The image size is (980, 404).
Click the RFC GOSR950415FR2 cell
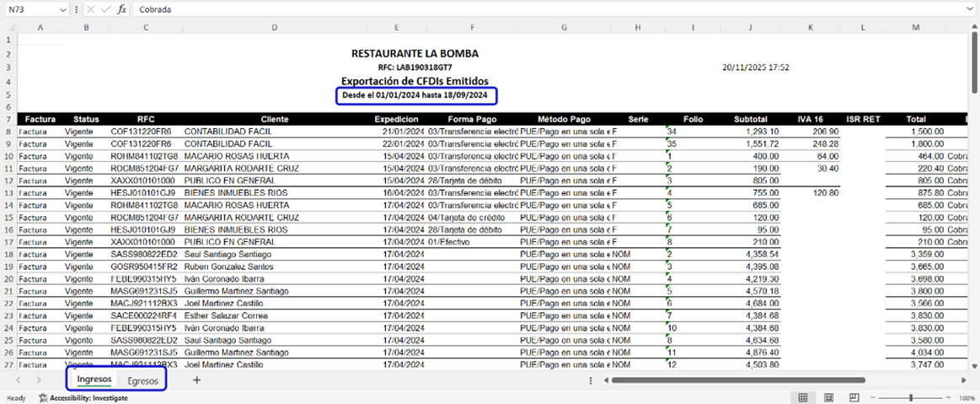(144, 267)
